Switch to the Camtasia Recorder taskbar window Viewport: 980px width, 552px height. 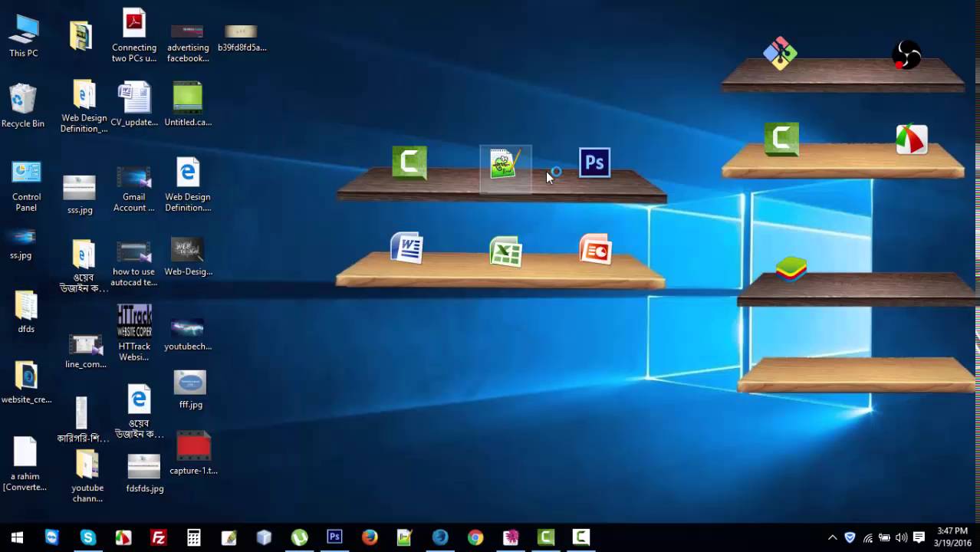[580, 537]
